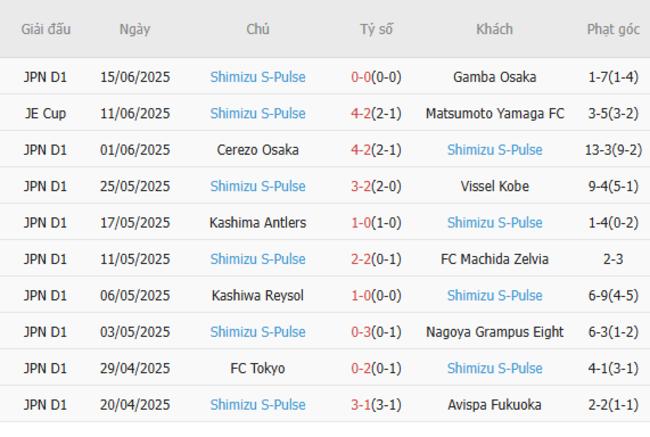650x437 pixels.
Task: Click Shimizu S-Pulse away link on 29/04/2025
Action: (x=494, y=368)
